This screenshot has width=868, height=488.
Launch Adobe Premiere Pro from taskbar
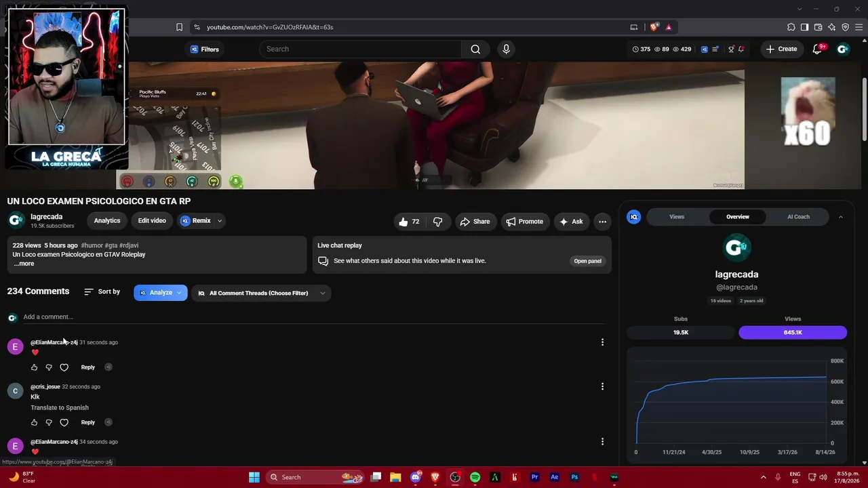(534, 477)
